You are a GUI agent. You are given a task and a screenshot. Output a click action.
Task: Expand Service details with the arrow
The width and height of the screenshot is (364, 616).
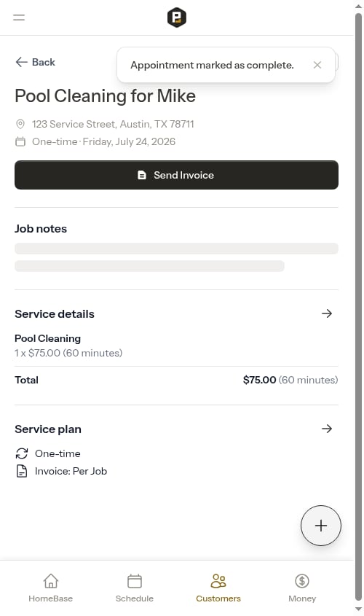[x=327, y=313]
